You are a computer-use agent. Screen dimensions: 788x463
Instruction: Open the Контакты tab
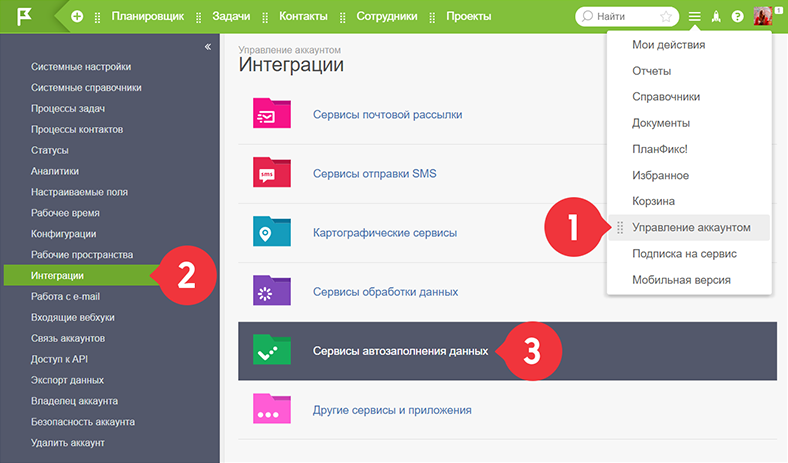[x=304, y=17]
